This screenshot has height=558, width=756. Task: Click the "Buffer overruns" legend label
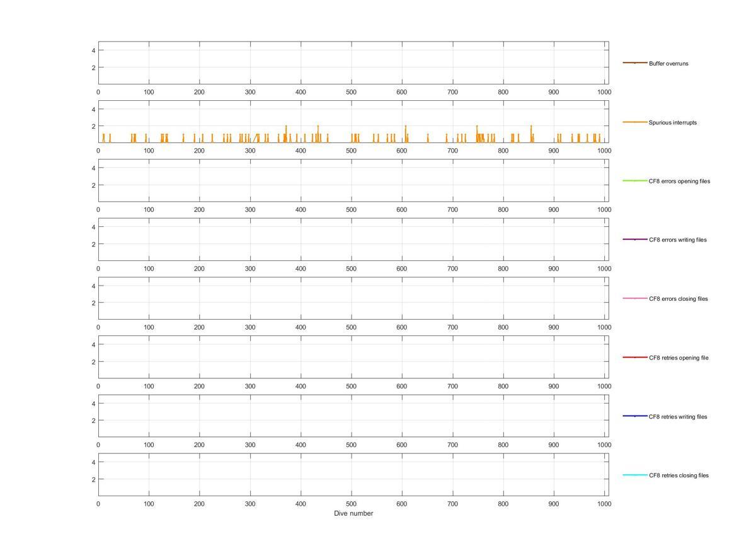coord(668,64)
